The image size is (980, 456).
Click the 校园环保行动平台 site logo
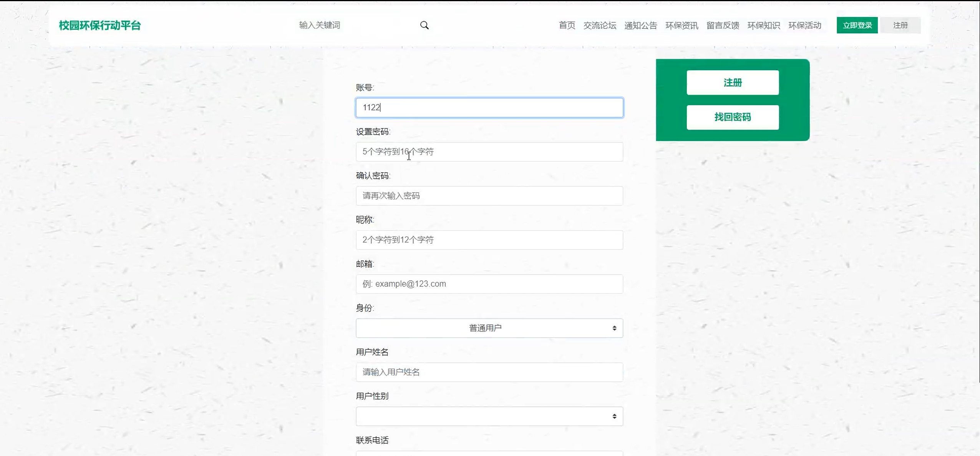click(x=100, y=25)
